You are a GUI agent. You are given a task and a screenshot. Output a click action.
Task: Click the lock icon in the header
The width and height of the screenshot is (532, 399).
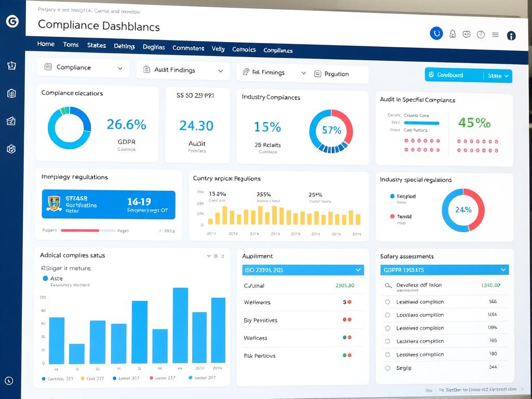pyautogui.click(x=451, y=33)
